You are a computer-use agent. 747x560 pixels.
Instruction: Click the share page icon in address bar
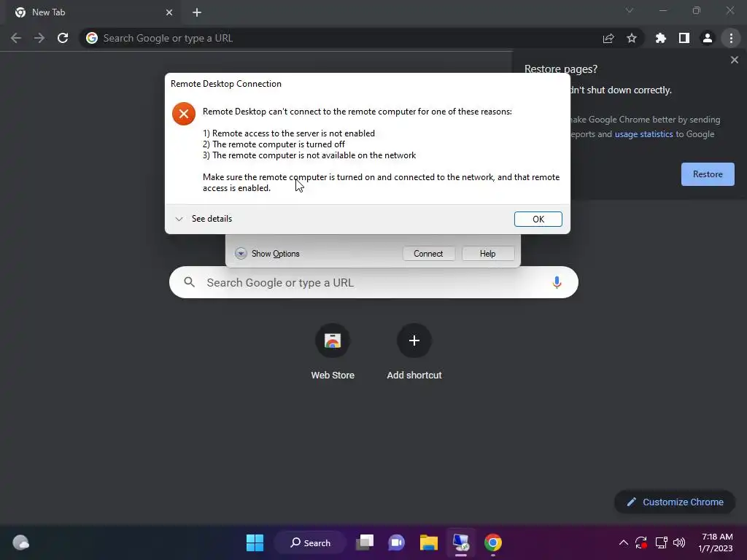coord(608,38)
